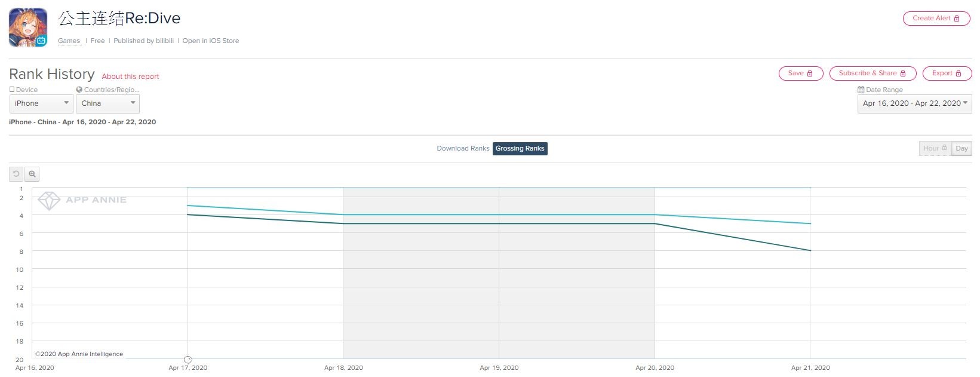This screenshot has height=377, width=980.
Task: Click the lock icon on Export button
Action: 959,73
